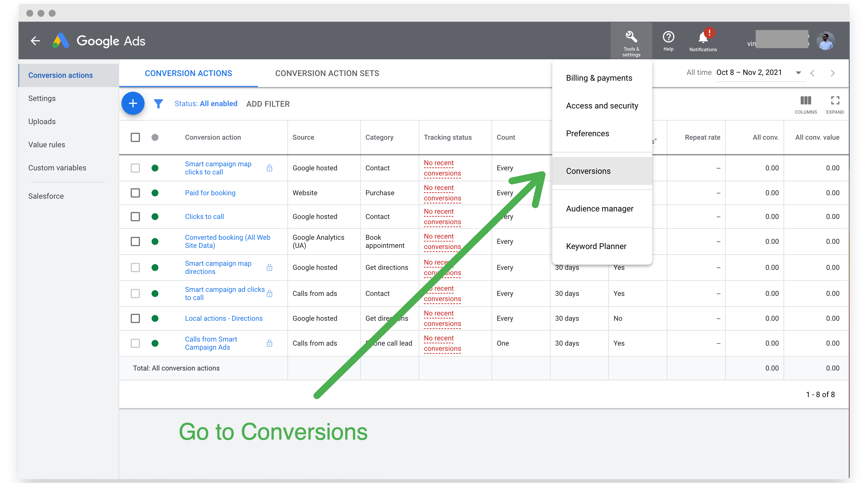
Task: Select Keyword Planner menu item
Action: click(x=602, y=246)
